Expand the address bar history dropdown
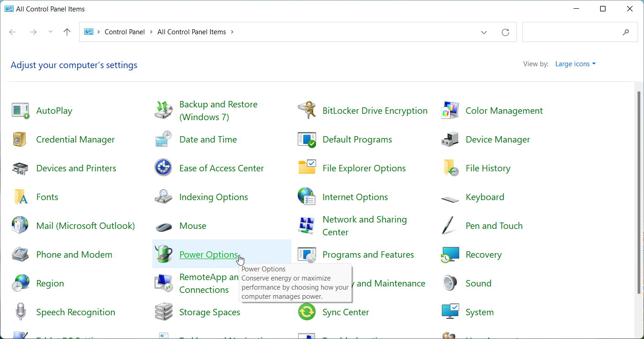This screenshot has height=339, width=644. [x=484, y=32]
